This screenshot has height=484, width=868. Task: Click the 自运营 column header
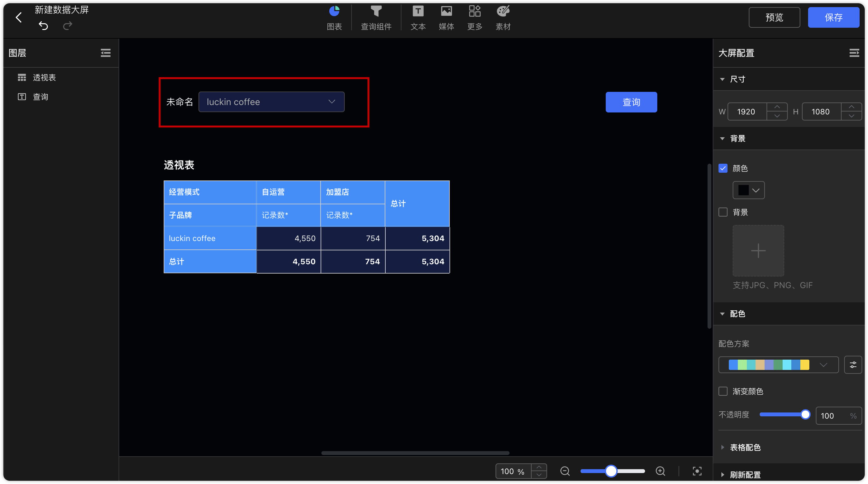(x=288, y=192)
